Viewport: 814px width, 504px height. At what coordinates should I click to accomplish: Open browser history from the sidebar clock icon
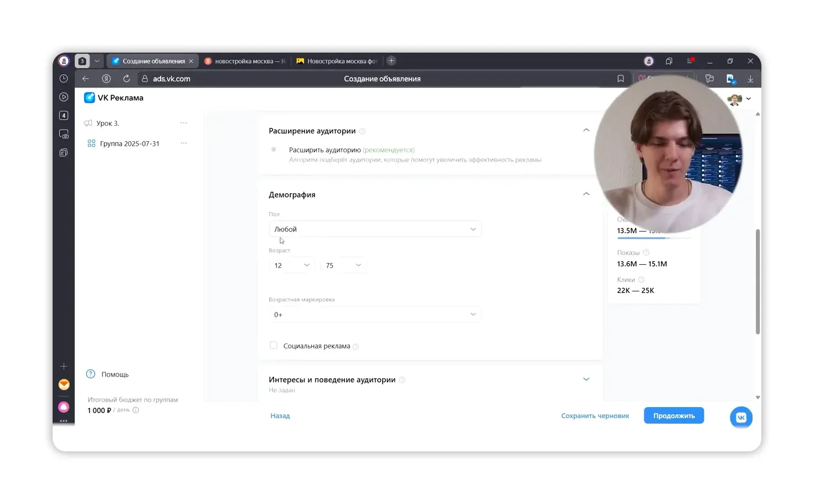pyautogui.click(x=63, y=78)
